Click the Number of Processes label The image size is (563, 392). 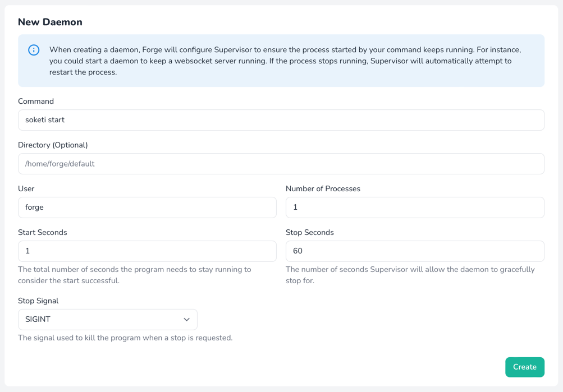point(323,189)
